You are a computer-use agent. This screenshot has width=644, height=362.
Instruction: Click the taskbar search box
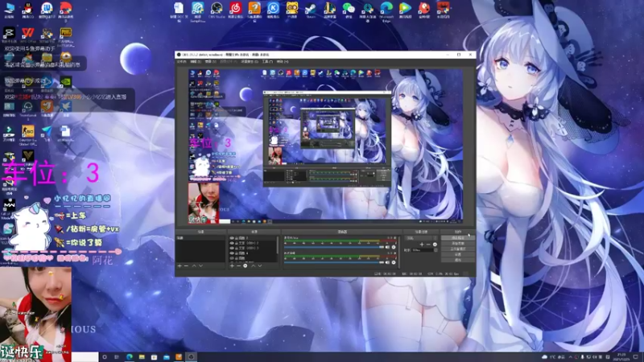85,356
